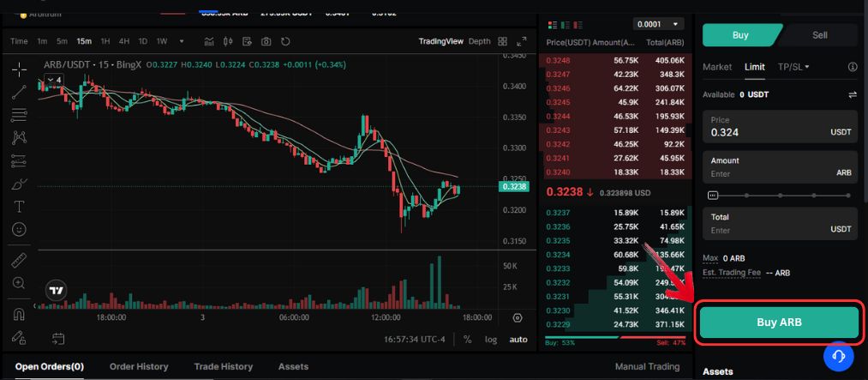Select the Time chart mode
868x380 pixels.
click(x=19, y=41)
